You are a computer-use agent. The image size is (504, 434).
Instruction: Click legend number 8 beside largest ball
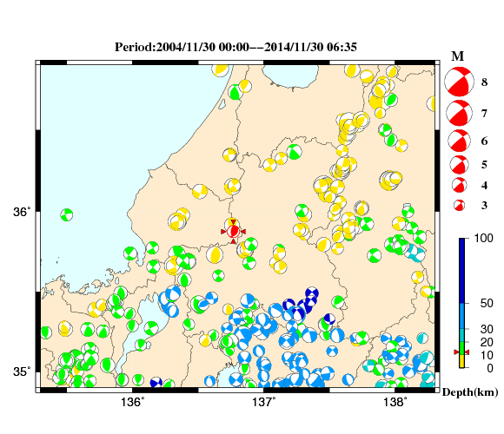484,82
